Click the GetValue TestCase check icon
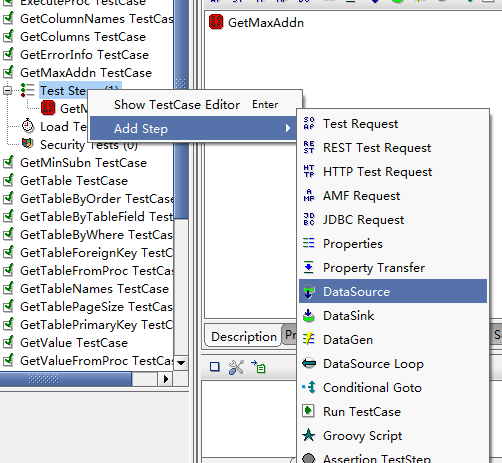Viewport: 502px width, 463px height. (8, 342)
